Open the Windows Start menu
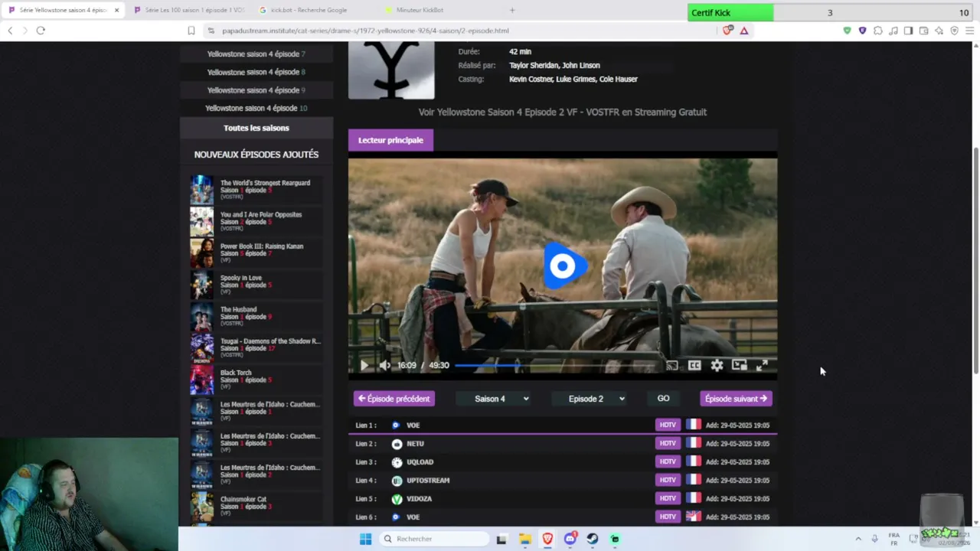The image size is (980, 551). pos(365,539)
